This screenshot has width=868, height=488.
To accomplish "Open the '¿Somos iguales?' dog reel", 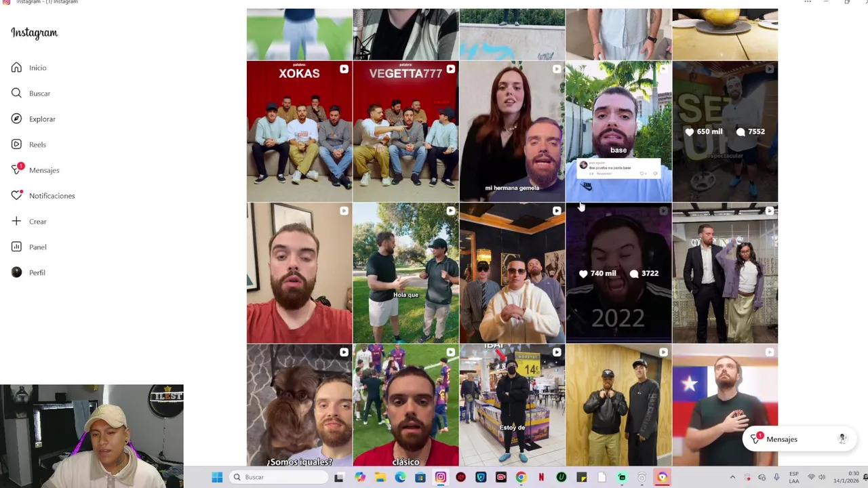I will tap(299, 405).
